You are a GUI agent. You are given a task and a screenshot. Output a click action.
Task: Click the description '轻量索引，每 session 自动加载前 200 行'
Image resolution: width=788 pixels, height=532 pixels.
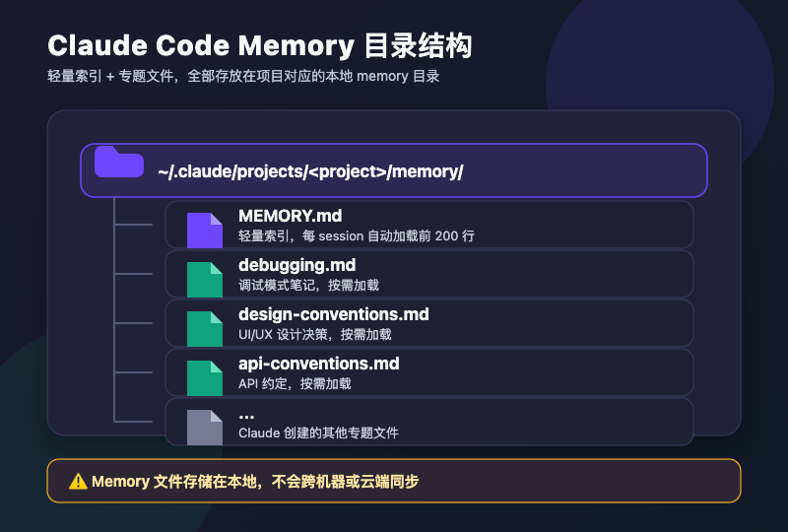click(x=357, y=235)
